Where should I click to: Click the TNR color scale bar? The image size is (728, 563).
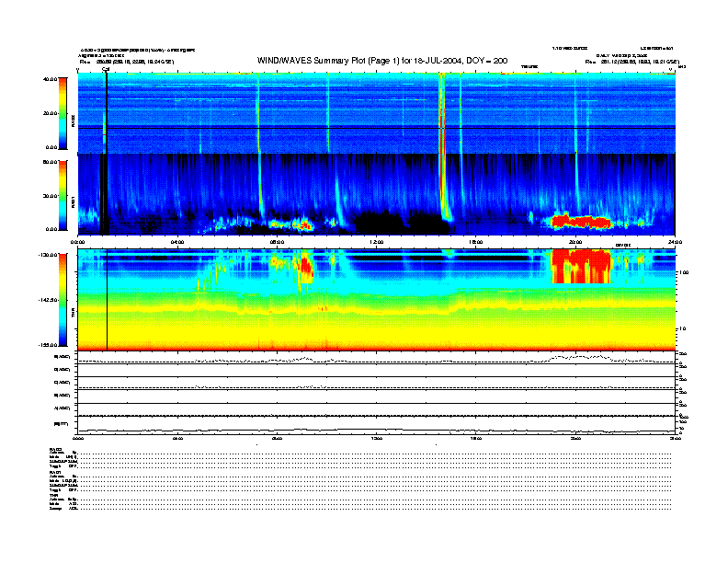63,299
